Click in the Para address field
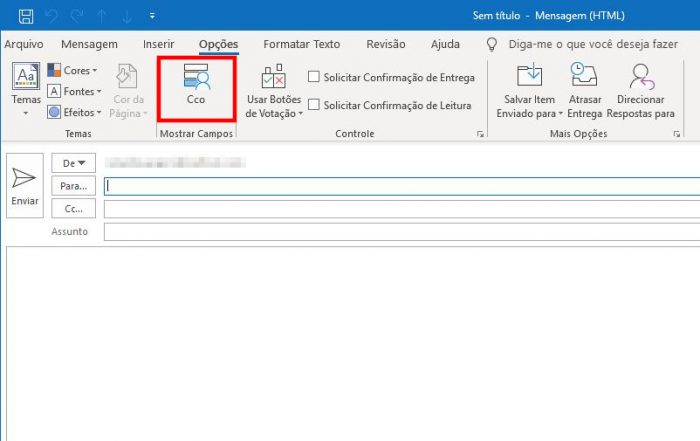Image resolution: width=700 pixels, height=441 pixels. [402, 186]
